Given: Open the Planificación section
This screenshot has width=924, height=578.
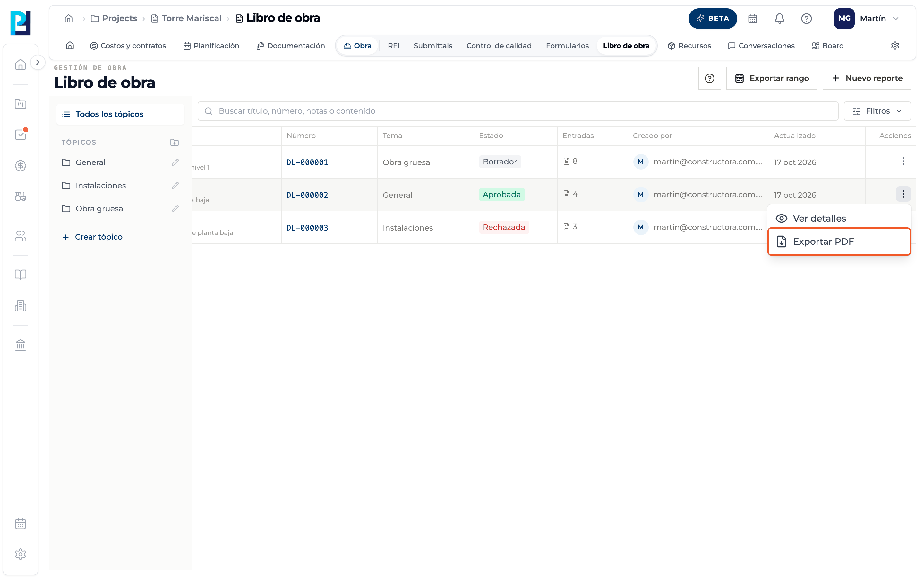Looking at the screenshot, I should tap(211, 46).
